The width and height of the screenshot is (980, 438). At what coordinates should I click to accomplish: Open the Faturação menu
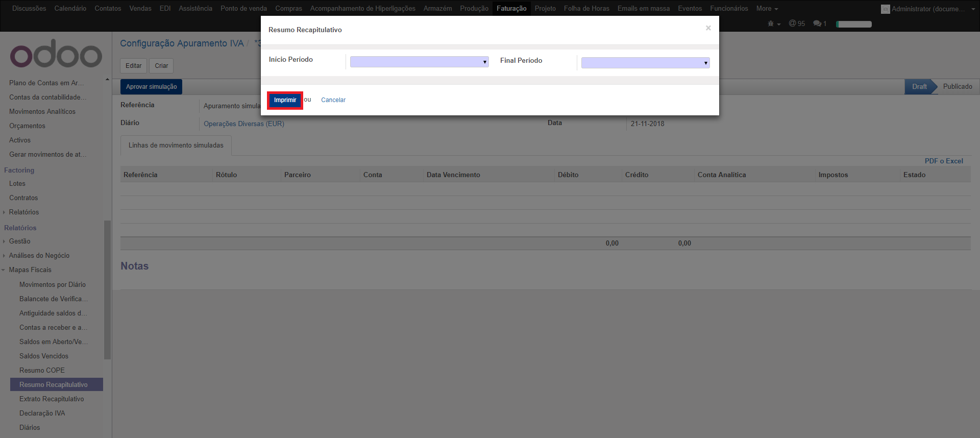pyautogui.click(x=511, y=9)
